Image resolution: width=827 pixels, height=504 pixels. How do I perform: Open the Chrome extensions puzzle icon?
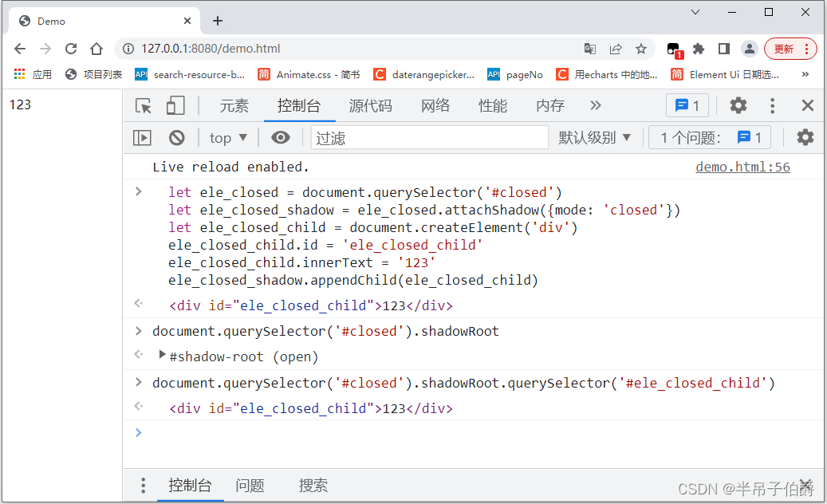point(698,49)
